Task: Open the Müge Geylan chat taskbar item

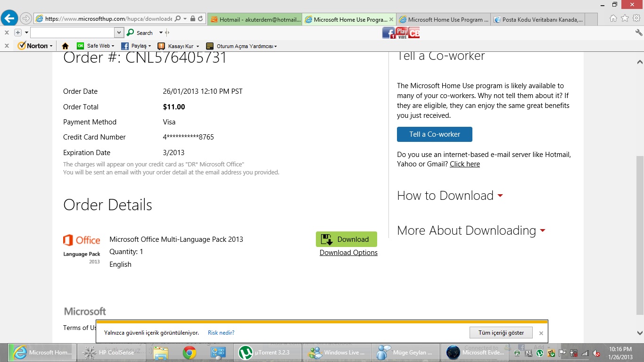Action: click(x=406, y=352)
